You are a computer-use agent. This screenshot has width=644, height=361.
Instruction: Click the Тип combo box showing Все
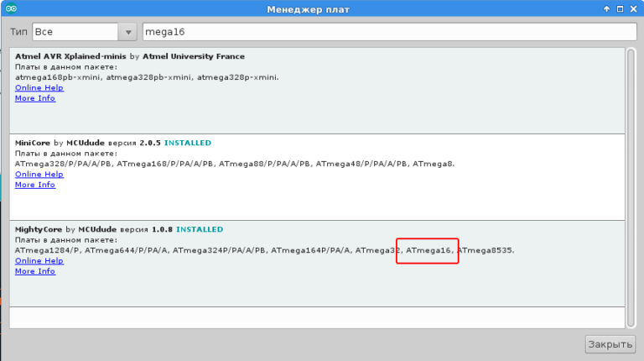coord(75,32)
